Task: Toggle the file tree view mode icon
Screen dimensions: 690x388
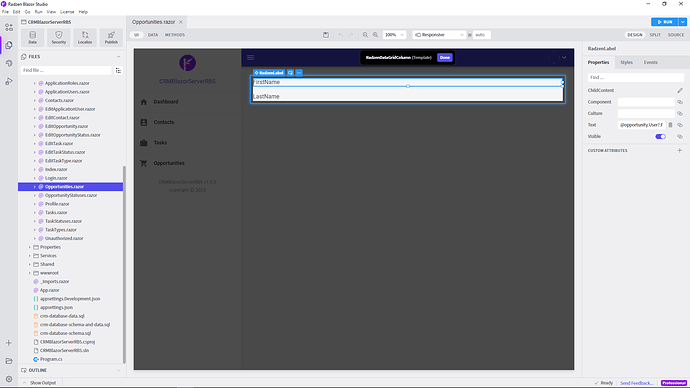Action: [x=118, y=70]
